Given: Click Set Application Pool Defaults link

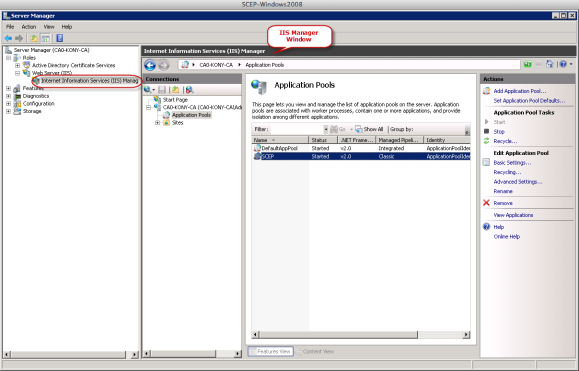Looking at the screenshot, I should tap(529, 100).
